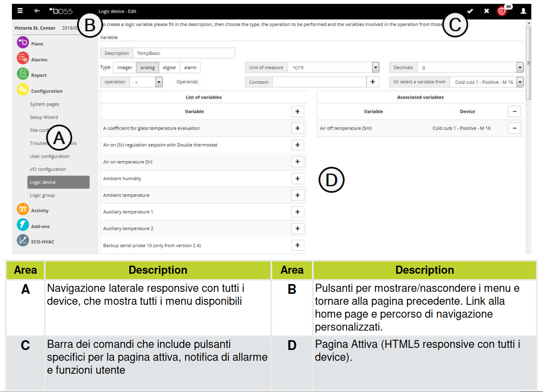Screen dimensions: 543x392
Task: Click the boss logo home link
Action: coord(61,11)
